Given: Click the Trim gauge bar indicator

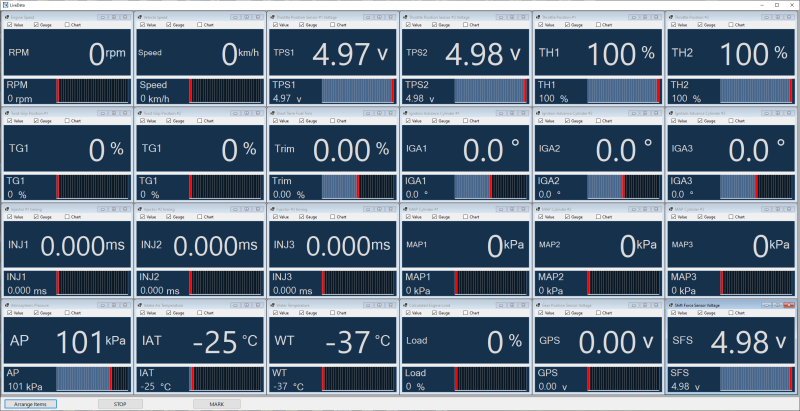Looking at the screenshot, I should (x=358, y=187).
